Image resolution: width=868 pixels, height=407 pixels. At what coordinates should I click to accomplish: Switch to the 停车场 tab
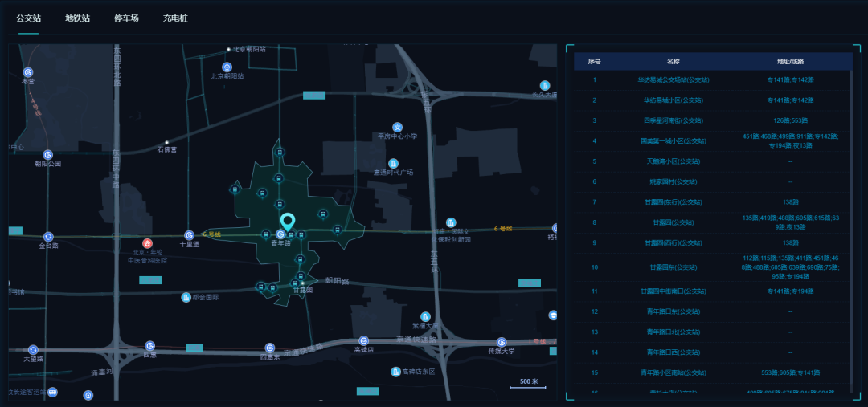pos(126,18)
